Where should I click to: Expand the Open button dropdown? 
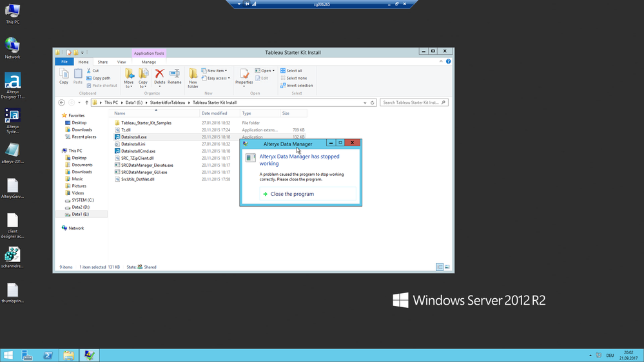(x=273, y=71)
